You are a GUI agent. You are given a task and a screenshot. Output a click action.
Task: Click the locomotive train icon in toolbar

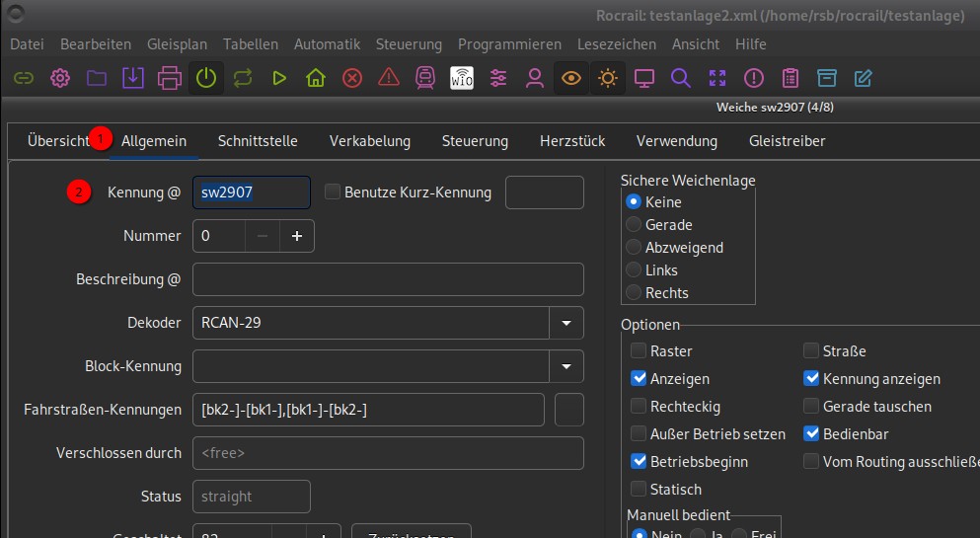425,78
